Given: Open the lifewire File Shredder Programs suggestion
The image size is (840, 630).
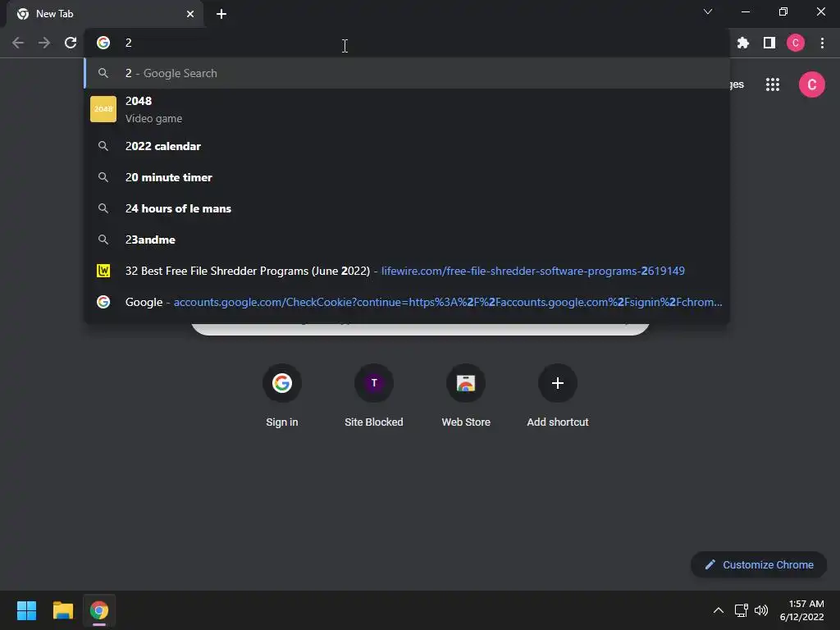Looking at the screenshot, I should 407,271.
